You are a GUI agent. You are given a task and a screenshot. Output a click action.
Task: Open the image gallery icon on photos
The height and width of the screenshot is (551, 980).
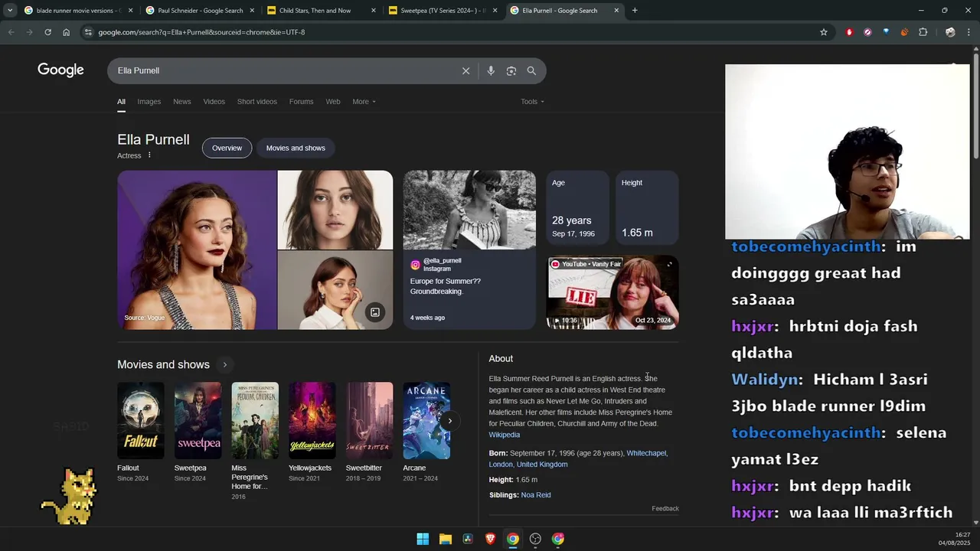(x=375, y=312)
